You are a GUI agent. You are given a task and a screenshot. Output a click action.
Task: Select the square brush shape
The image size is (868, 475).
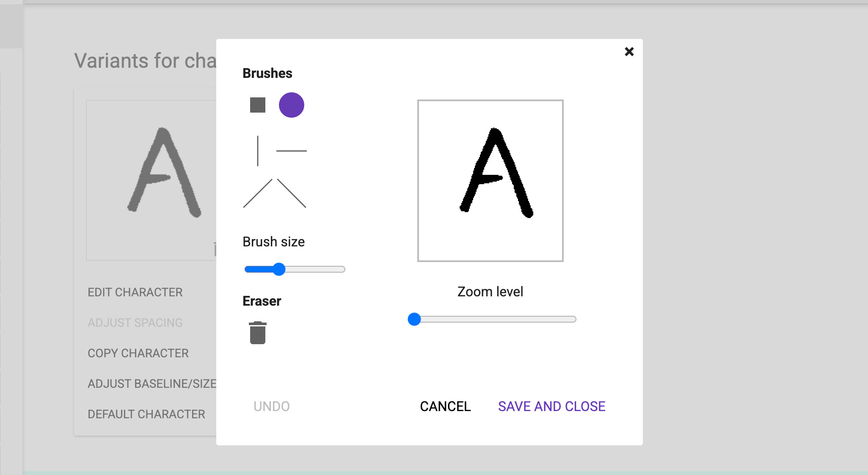point(257,105)
